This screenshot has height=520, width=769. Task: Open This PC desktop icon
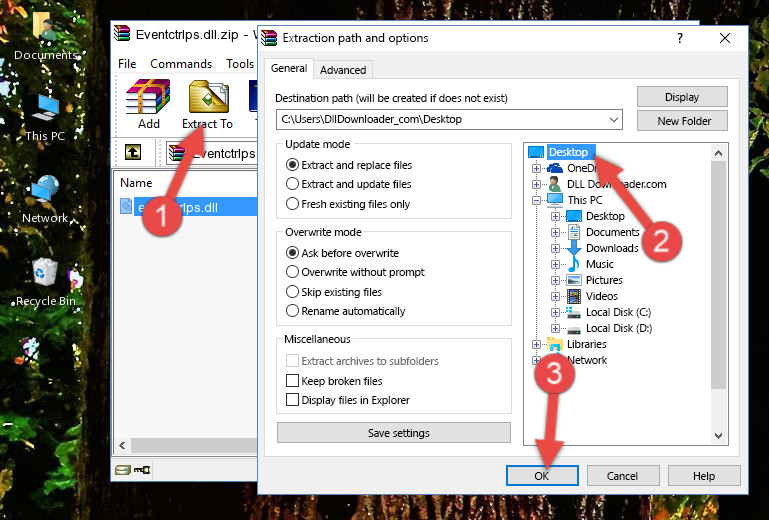(45, 117)
